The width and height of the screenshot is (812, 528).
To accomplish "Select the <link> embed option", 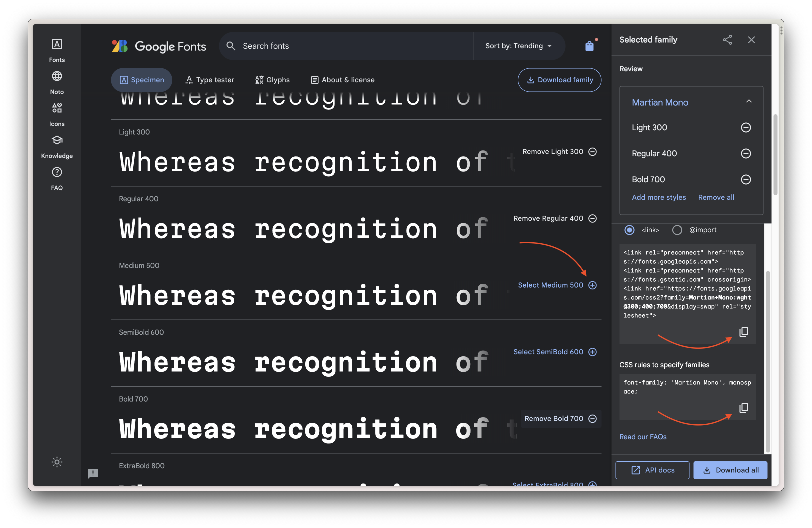I will [x=629, y=230].
